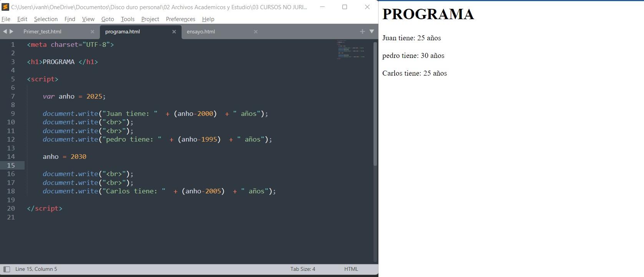Viewport: 644px width, 277px height.
Task: Click Line 15, Column 5 status indicator
Action: point(36,269)
